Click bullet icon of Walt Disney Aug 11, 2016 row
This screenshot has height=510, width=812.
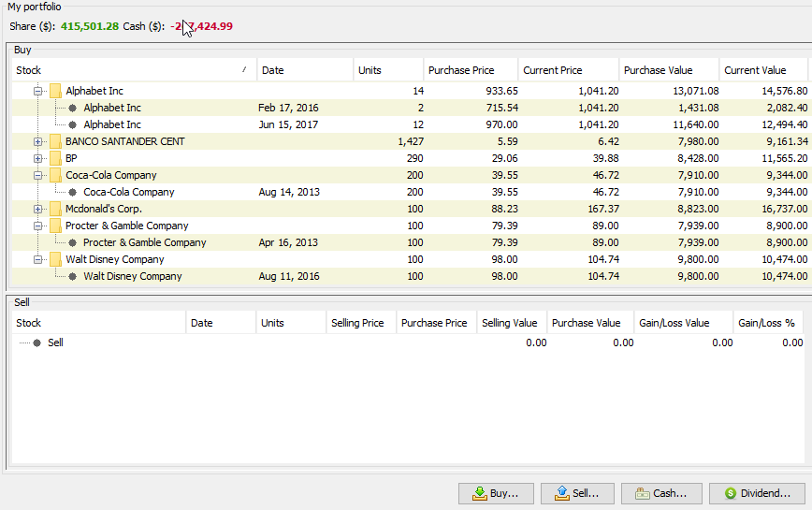coord(73,276)
